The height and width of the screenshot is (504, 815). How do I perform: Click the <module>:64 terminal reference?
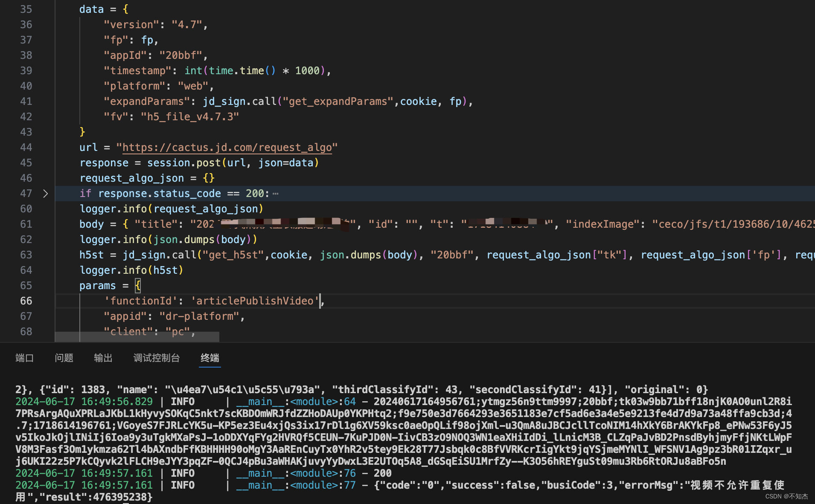[323, 402]
